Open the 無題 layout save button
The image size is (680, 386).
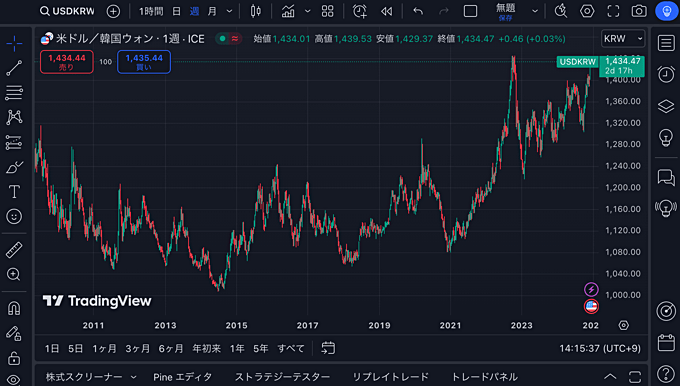coord(506,11)
